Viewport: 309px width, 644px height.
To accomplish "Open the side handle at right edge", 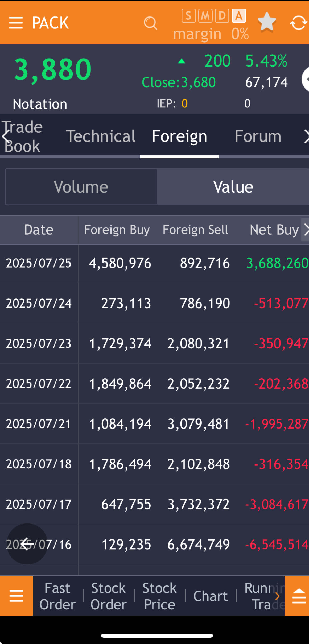I will coord(306,79).
